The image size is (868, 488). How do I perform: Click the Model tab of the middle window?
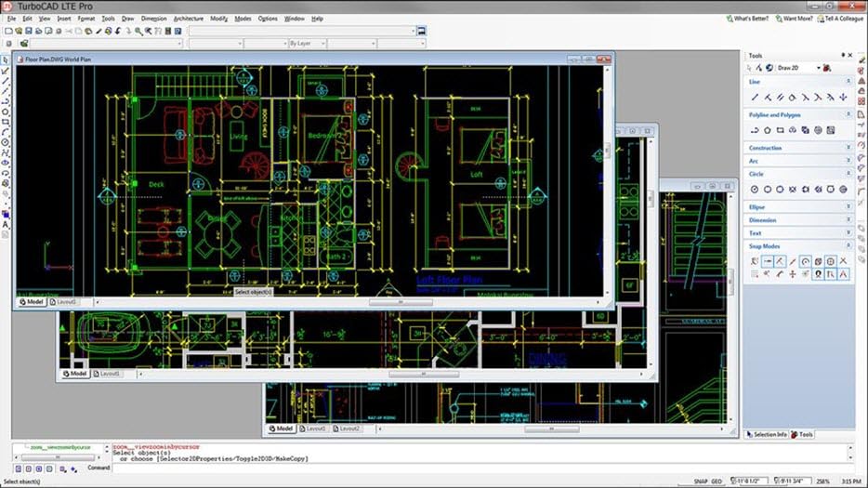[x=74, y=374]
